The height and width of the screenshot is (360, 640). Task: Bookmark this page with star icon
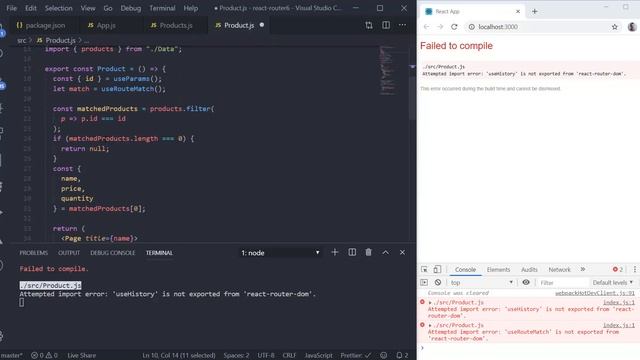click(x=615, y=27)
